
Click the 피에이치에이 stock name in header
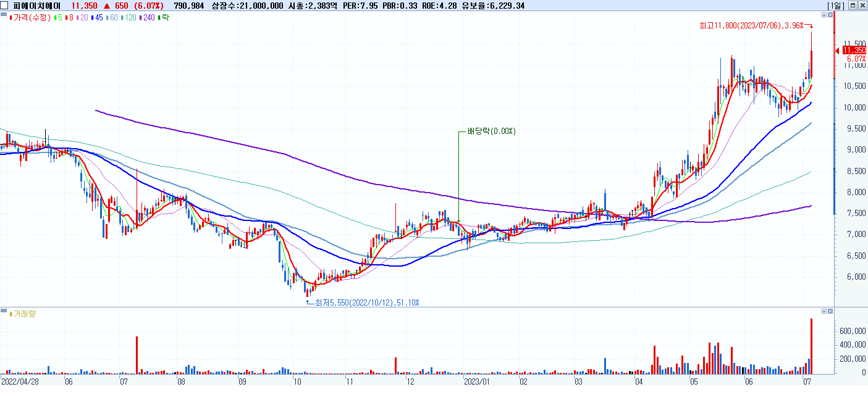(37, 6)
